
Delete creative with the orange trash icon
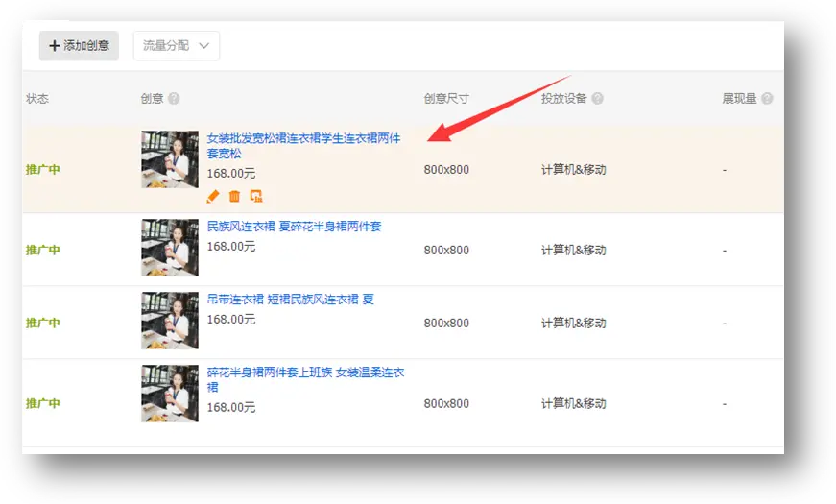pos(234,197)
